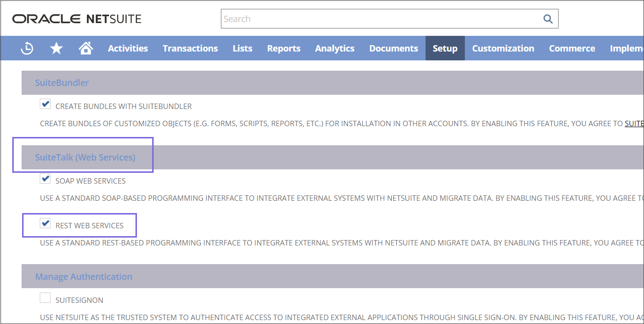
Task: Open the Recent Records clock icon
Action: [x=27, y=48]
